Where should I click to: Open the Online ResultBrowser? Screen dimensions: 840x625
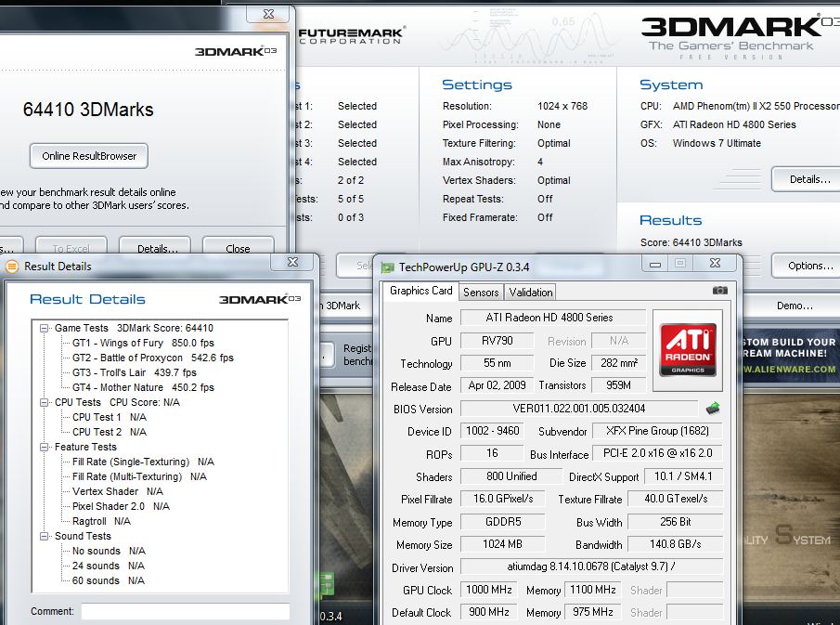[89, 156]
